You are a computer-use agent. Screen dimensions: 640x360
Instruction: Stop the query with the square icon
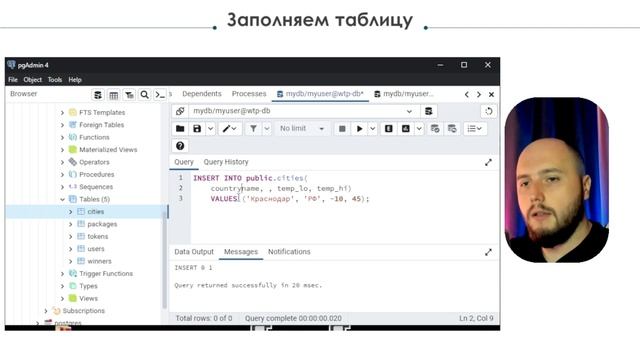pyautogui.click(x=342, y=129)
